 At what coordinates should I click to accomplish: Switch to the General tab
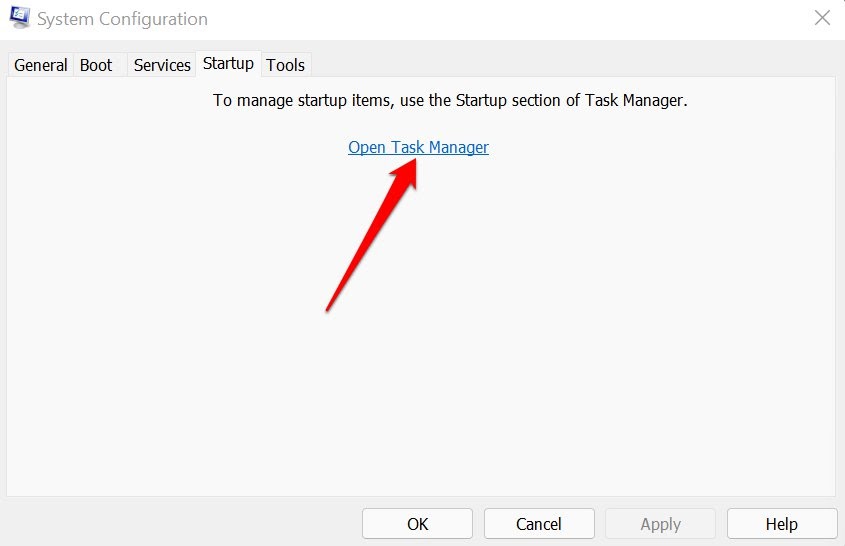(41, 65)
